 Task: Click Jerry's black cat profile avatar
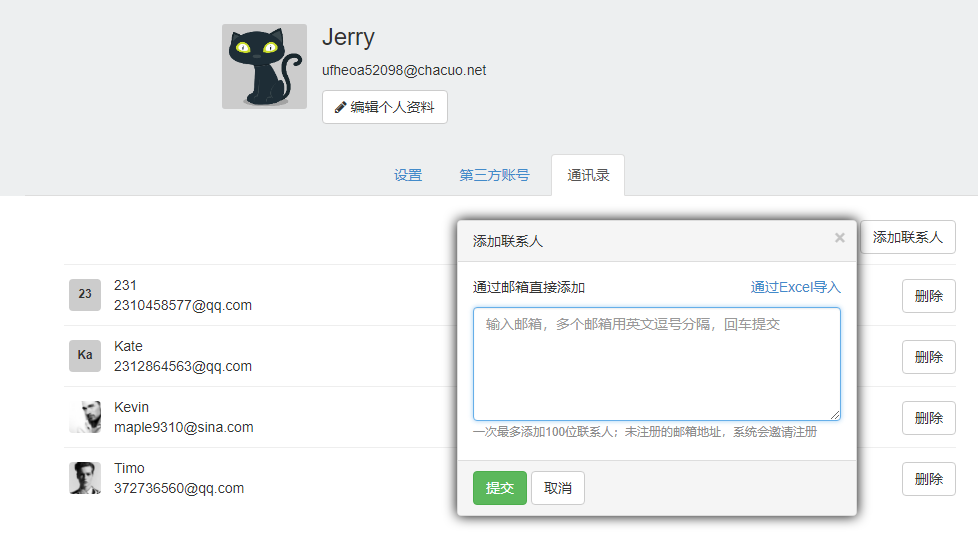coord(264,67)
